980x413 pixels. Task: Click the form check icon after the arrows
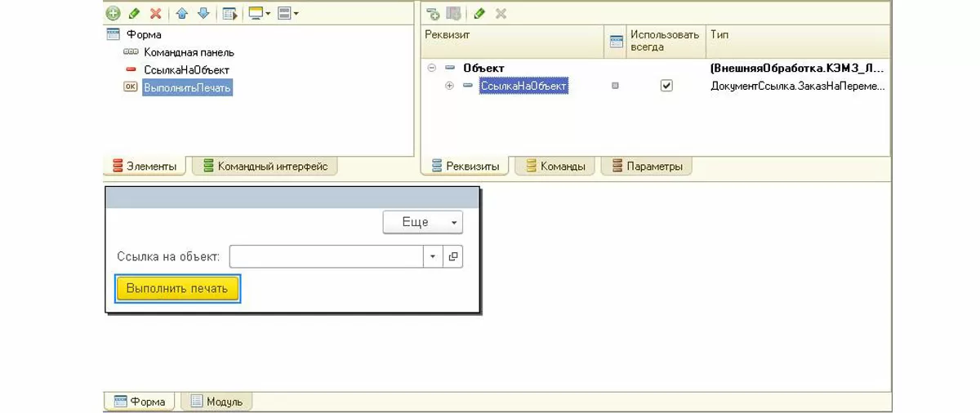tap(229, 14)
